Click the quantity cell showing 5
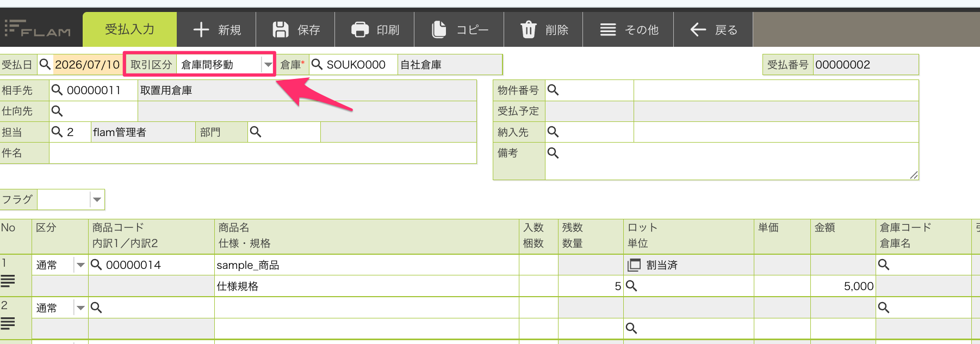The height and width of the screenshot is (344, 980). click(591, 286)
